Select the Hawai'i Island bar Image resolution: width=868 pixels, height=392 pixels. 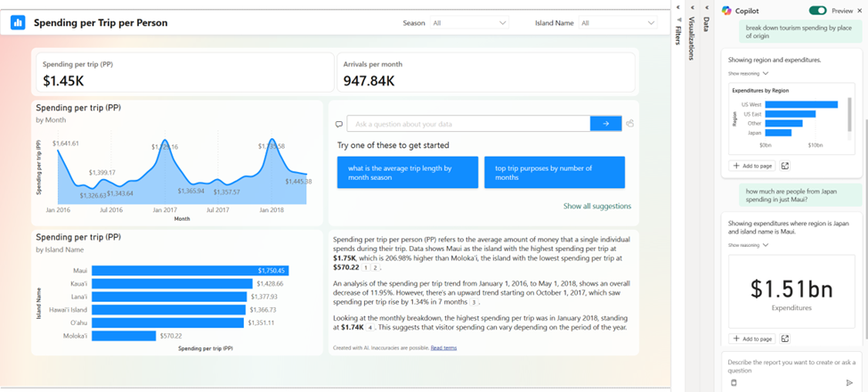tap(169, 309)
